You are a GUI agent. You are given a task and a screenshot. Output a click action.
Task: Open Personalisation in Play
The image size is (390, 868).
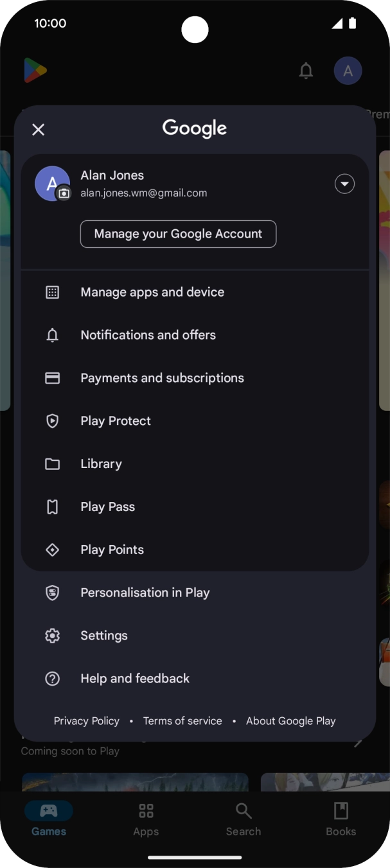coord(145,592)
